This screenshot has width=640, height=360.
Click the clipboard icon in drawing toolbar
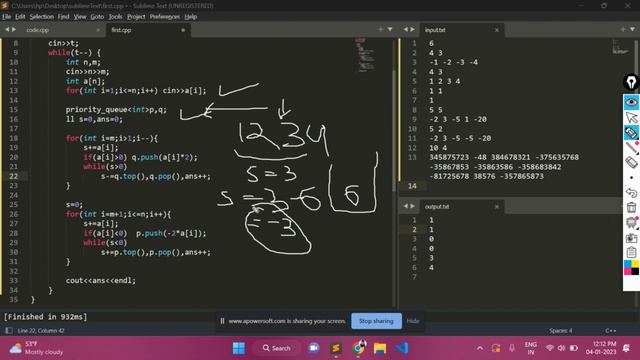tap(631, 252)
